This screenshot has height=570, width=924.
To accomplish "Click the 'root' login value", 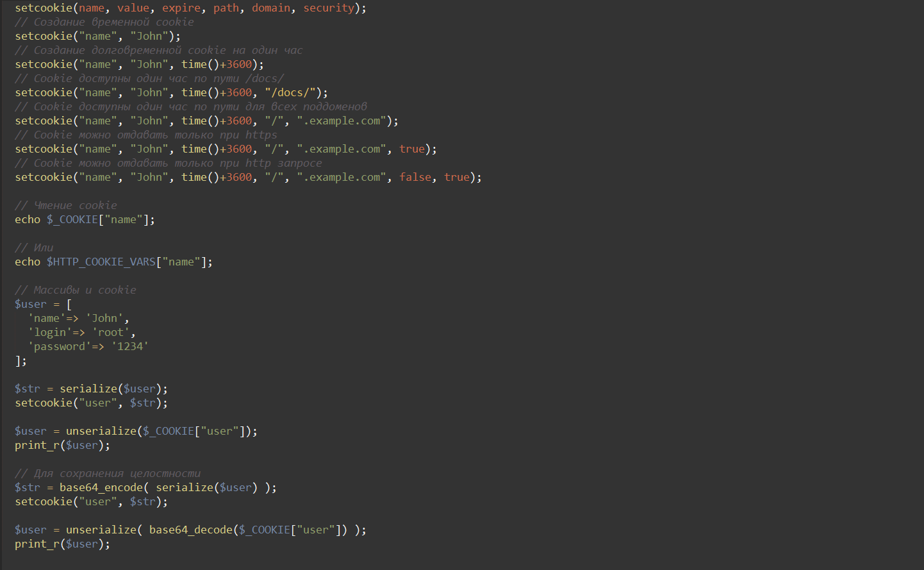I will pyautogui.click(x=111, y=332).
